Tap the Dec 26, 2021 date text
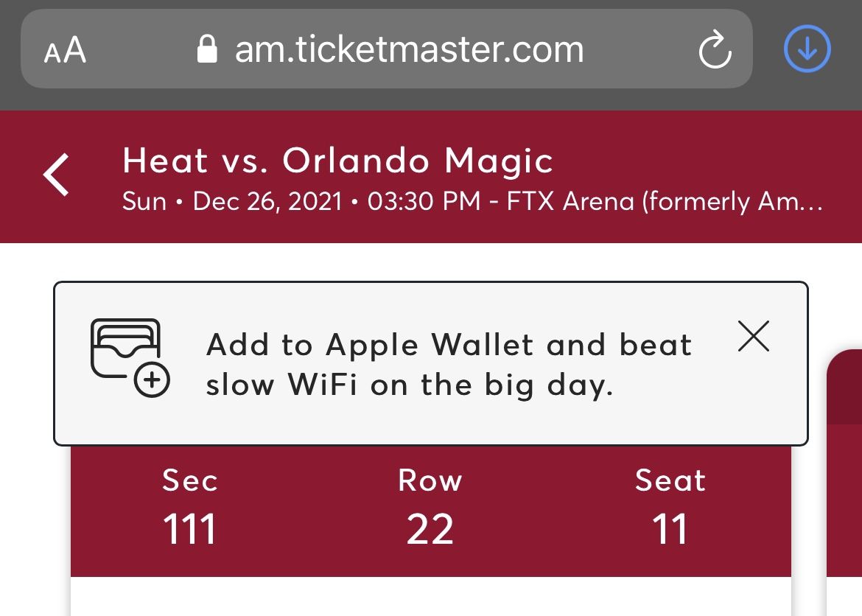The height and width of the screenshot is (616, 862). (267, 201)
